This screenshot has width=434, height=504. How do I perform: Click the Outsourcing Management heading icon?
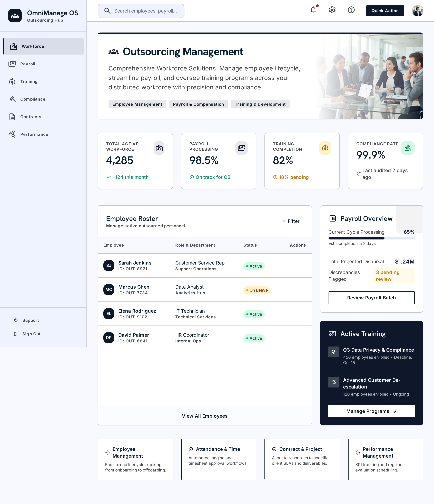pos(113,52)
